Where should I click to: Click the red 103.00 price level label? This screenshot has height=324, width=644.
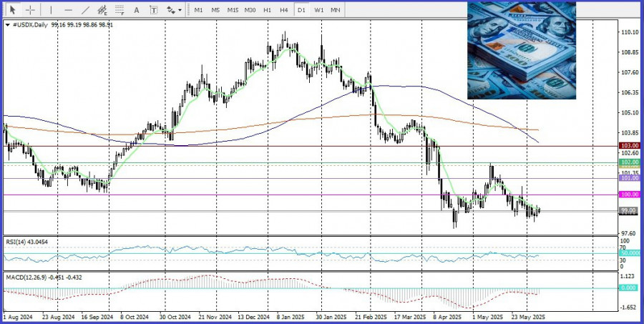(630, 146)
